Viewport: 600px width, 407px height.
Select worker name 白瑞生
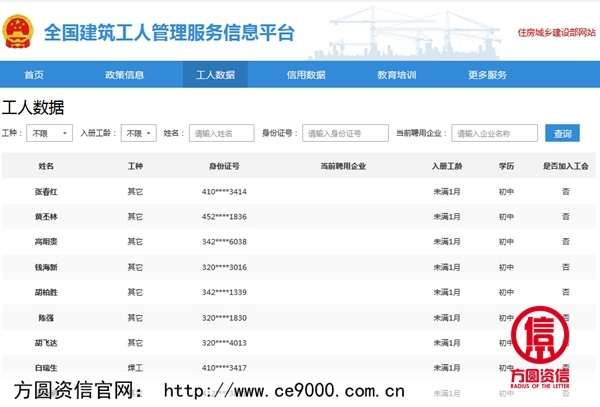tap(46, 368)
